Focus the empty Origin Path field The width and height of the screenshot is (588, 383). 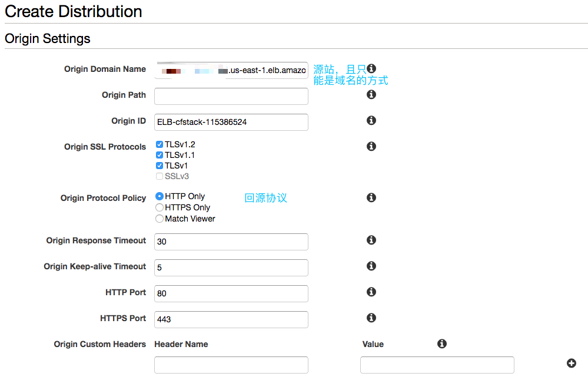pos(231,96)
